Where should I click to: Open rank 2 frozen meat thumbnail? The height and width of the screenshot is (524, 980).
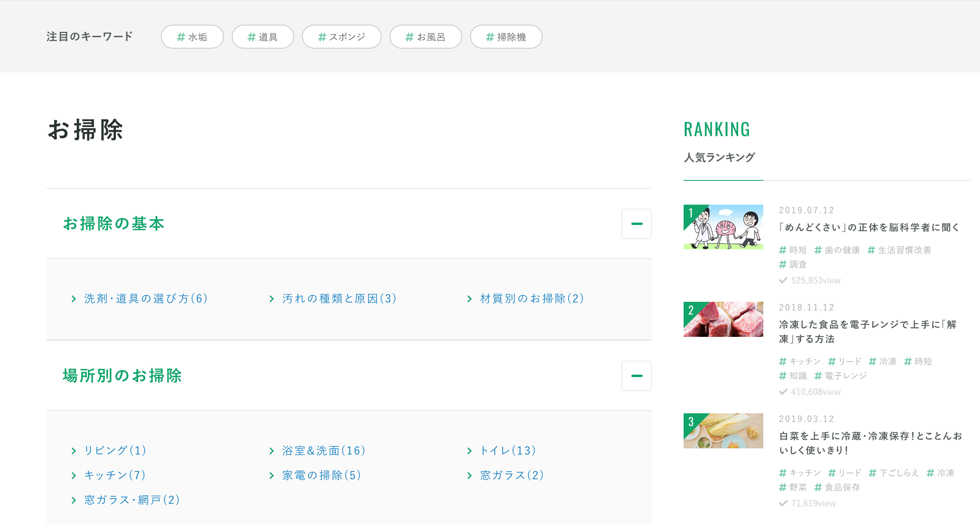coord(723,319)
